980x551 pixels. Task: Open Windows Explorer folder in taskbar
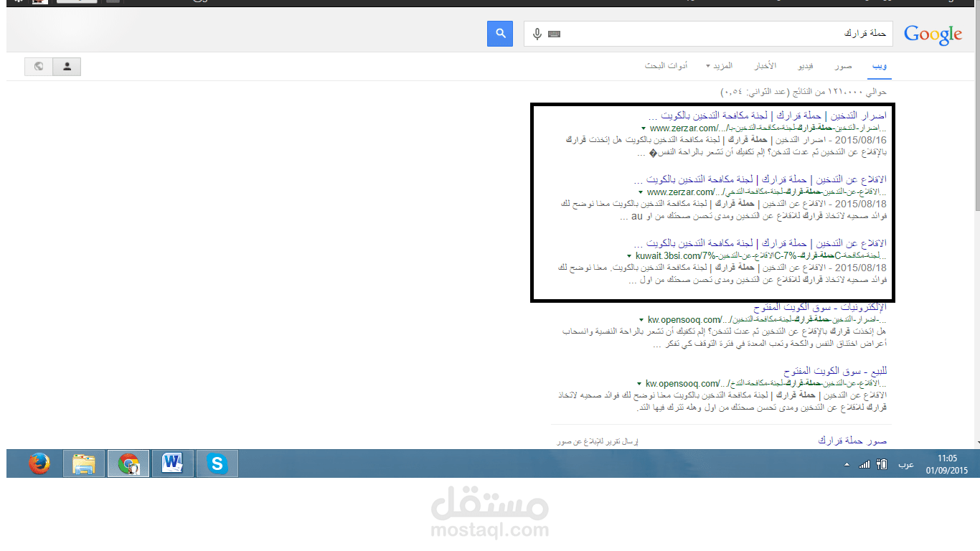(84, 464)
